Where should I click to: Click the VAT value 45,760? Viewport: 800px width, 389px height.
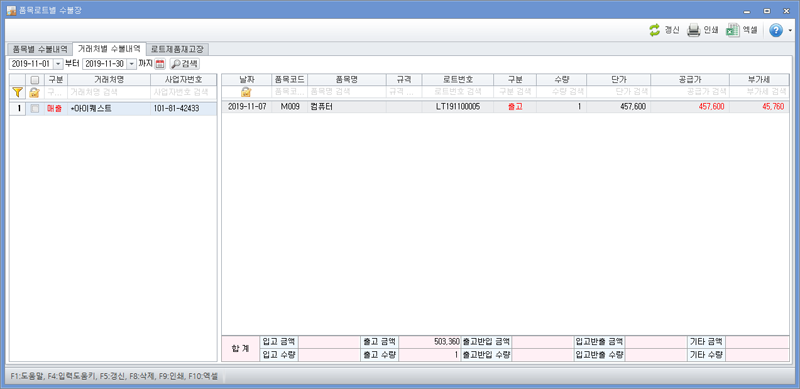pos(759,107)
